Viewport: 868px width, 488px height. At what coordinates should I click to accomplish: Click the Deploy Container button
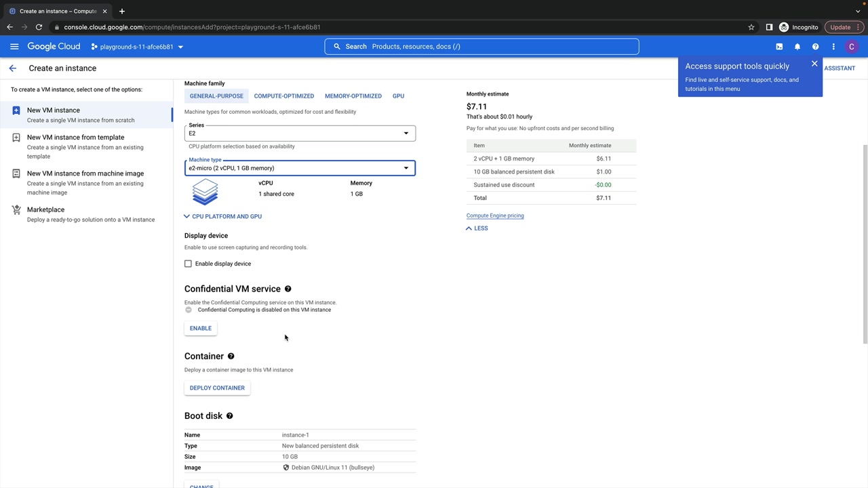point(217,388)
